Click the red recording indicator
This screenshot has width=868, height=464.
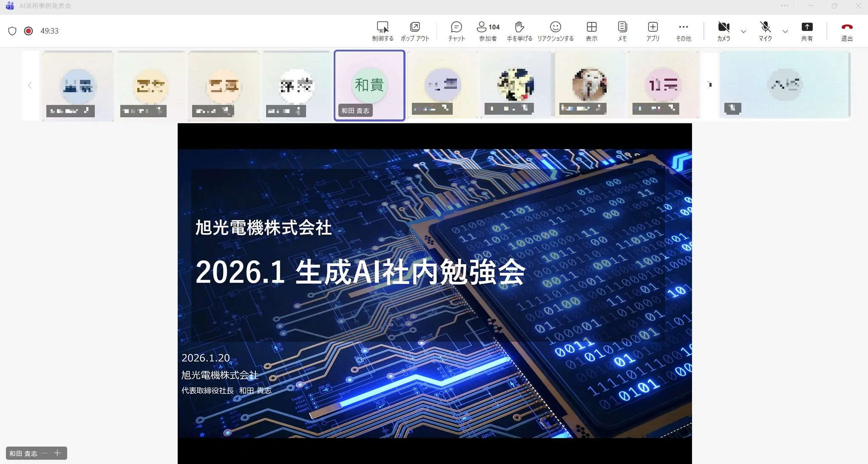(x=28, y=31)
